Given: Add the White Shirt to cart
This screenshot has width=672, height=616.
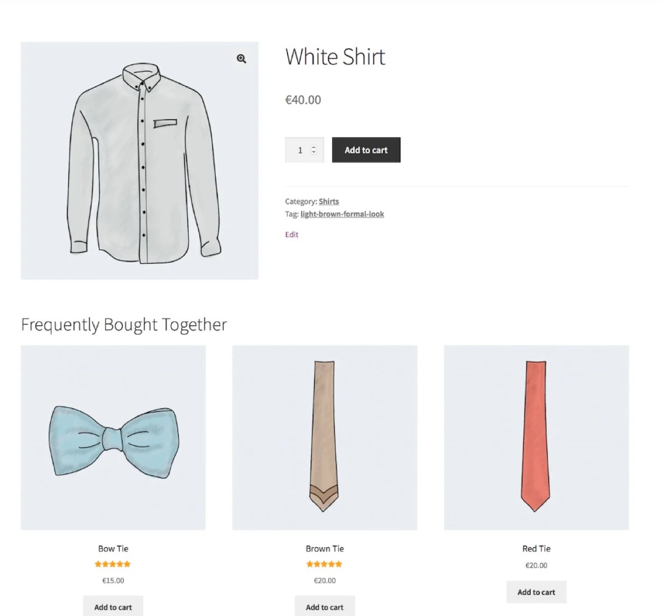Looking at the screenshot, I should 366,150.
